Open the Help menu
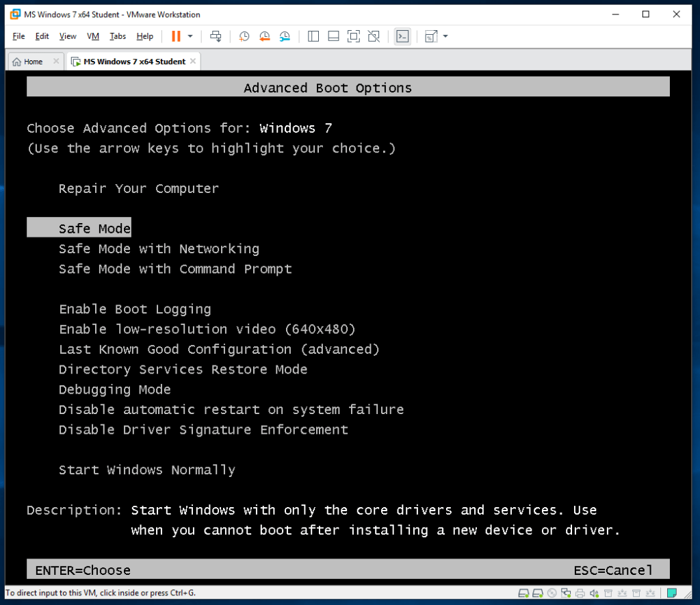Image resolution: width=700 pixels, height=605 pixels. click(x=144, y=36)
